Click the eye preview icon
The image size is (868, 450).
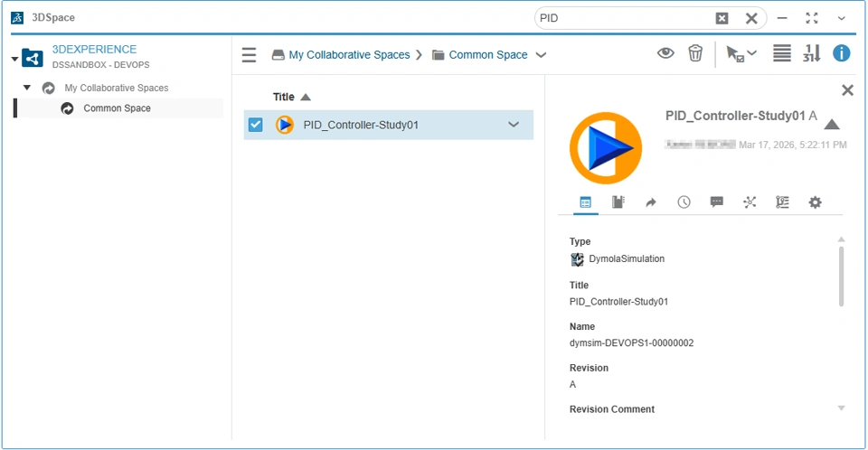665,53
